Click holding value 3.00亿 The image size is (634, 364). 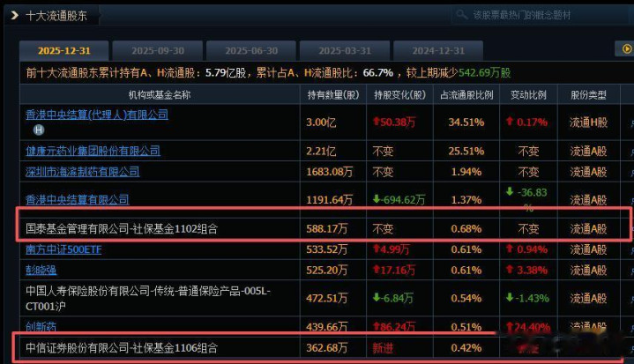(321, 122)
